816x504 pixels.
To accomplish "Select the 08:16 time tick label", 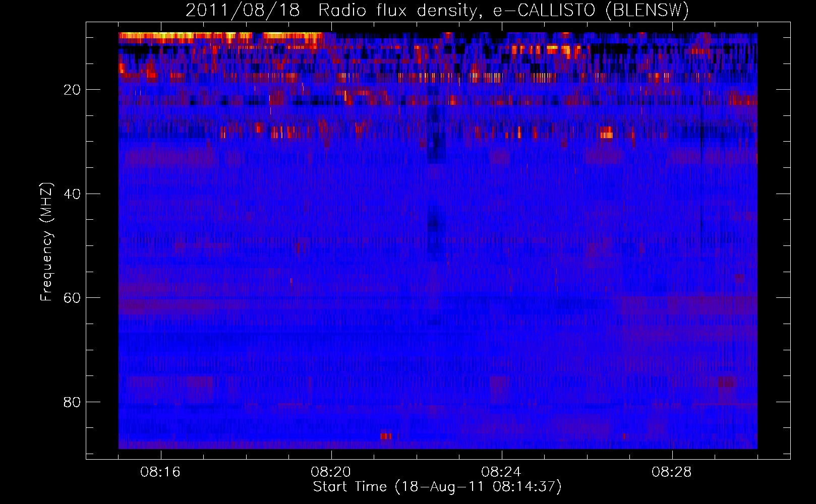I will pyautogui.click(x=160, y=472).
